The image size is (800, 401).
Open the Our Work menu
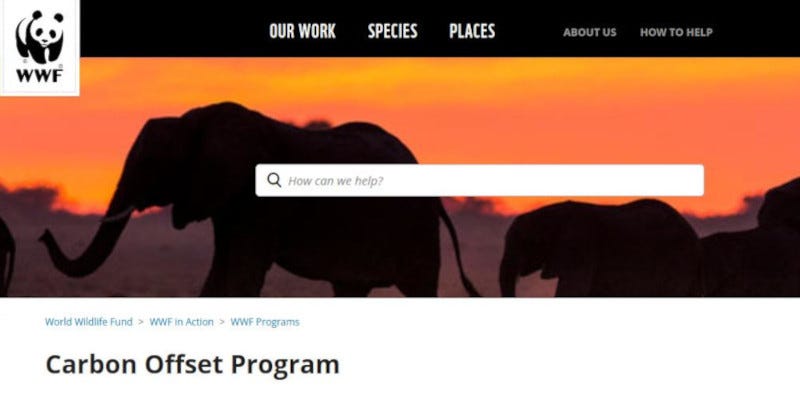[x=302, y=32]
